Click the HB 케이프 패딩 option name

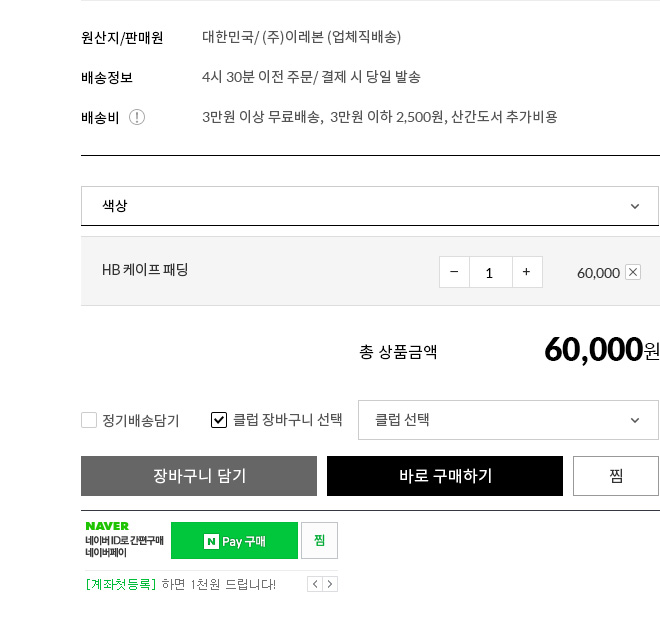[145, 270]
